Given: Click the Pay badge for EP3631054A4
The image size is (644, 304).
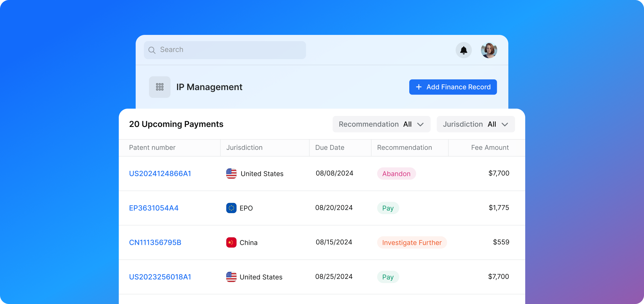Looking at the screenshot, I should point(388,208).
